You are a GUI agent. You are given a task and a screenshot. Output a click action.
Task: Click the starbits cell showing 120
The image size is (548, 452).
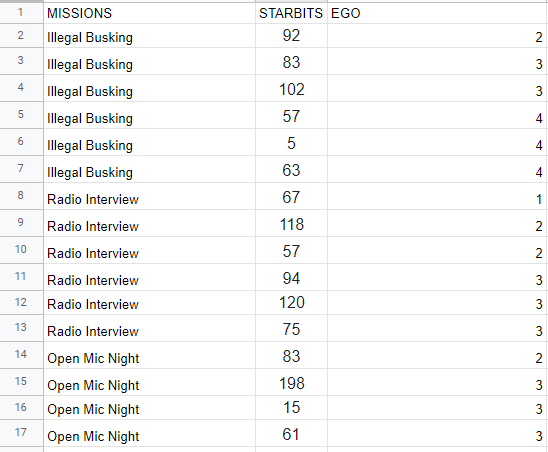tap(291, 303)
